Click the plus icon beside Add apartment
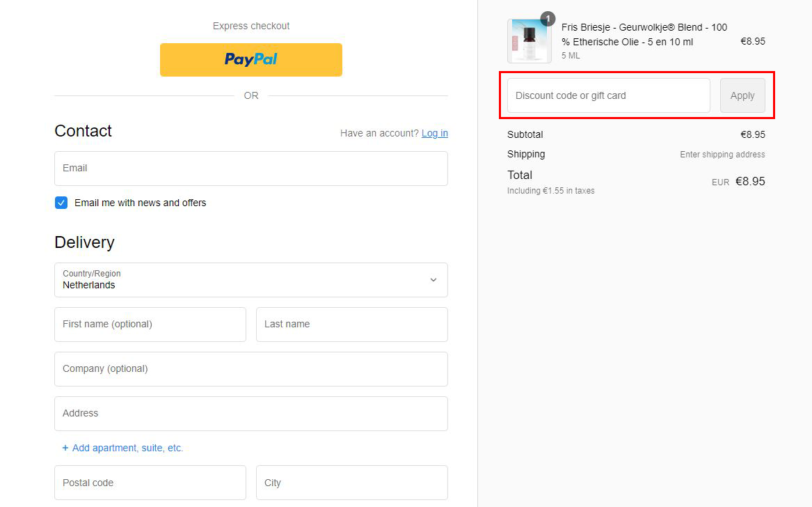Screen dimensions: 812x507 [x=65, y=448]
